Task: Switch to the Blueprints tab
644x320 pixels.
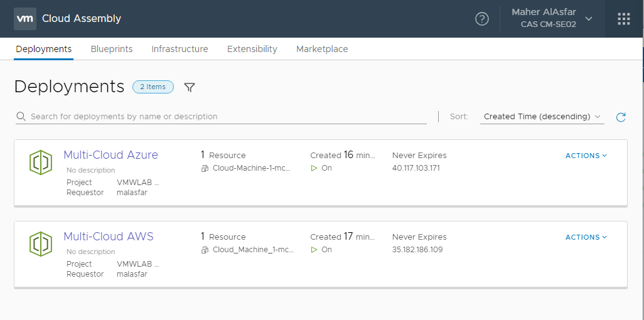Action: click(112, 49)
